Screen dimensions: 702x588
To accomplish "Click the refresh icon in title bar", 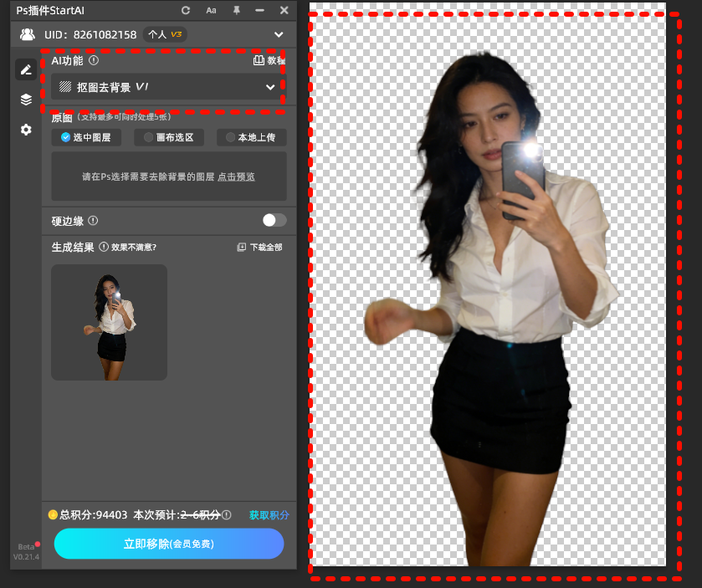I will pos(186,10).
